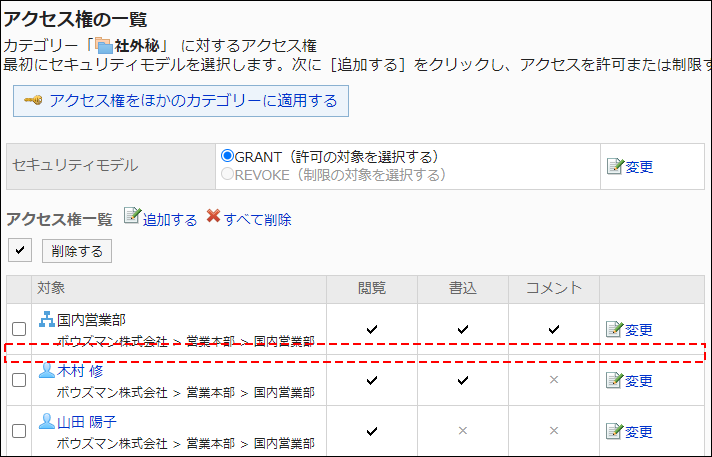Screen dimensions: 712x457
Task: Click 変更 link in 山田 陽子 row
Action: [638, 432]
